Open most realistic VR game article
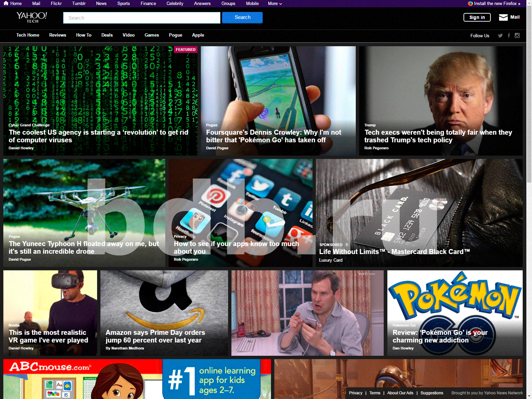The width and height of the screenshot is (532, 399). (x=49, y=336)
